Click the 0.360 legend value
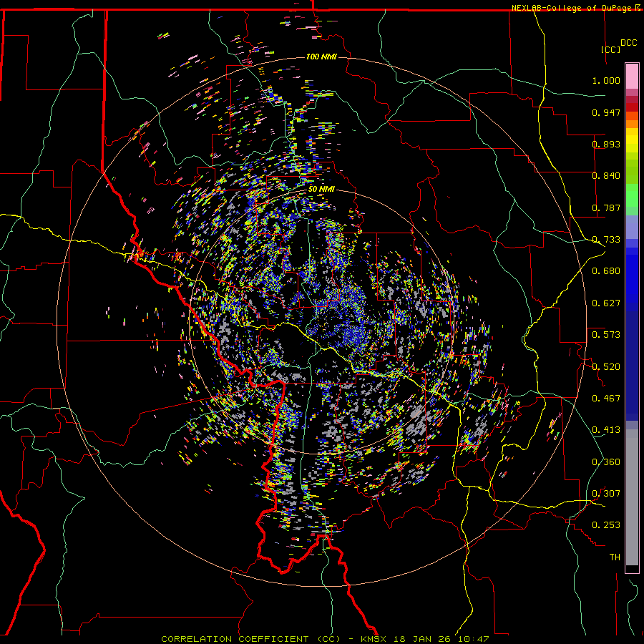This screenshot has height=644, width=644. [606, 462]
